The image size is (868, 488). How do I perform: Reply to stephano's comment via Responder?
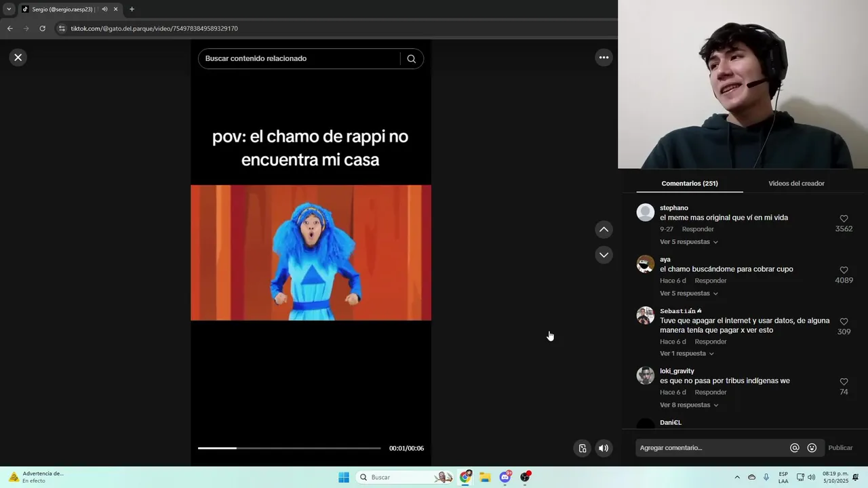tap(698, 229)
